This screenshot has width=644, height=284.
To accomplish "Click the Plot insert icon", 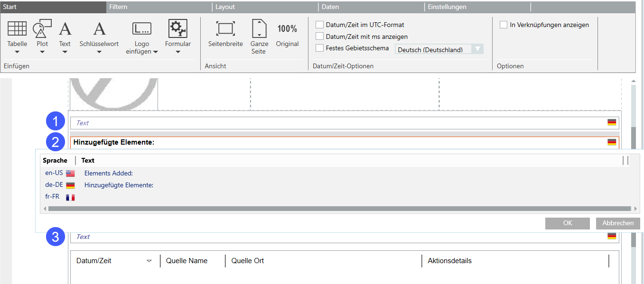I will click(x=42, y=29).
